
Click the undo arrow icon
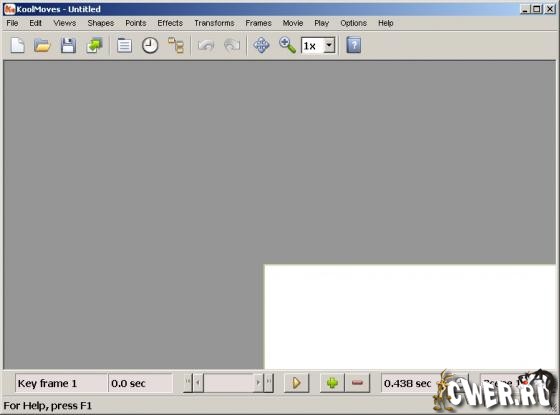click(x=206, y=45)
